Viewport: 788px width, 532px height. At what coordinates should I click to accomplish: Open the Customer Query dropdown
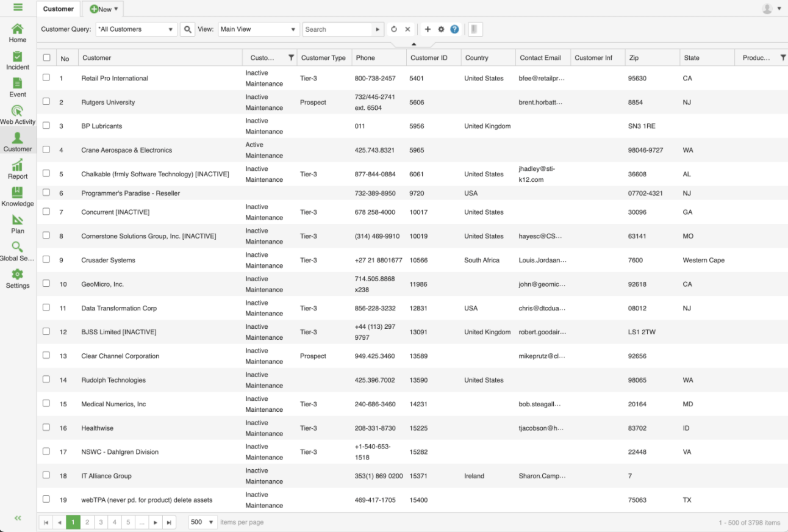pos(136,29)
